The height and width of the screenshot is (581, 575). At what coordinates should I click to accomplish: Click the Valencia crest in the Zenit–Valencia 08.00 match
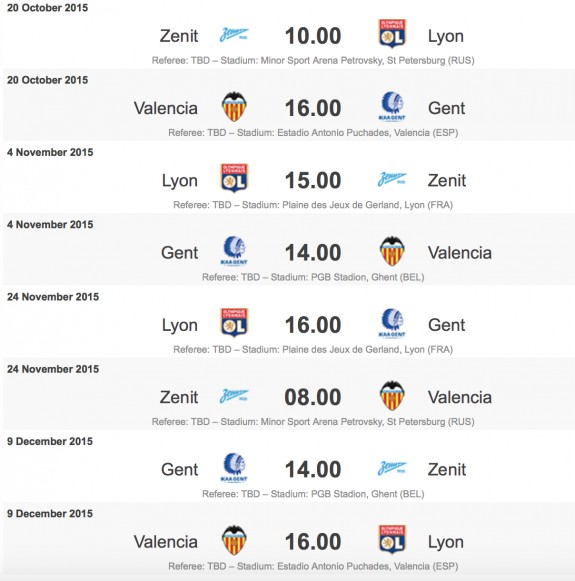[392, 396]
